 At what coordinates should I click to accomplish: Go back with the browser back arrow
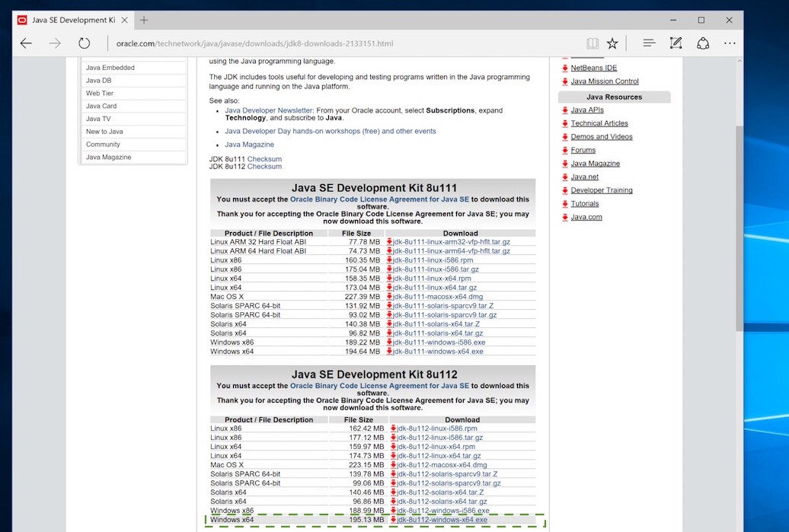[x=26, y=43]
